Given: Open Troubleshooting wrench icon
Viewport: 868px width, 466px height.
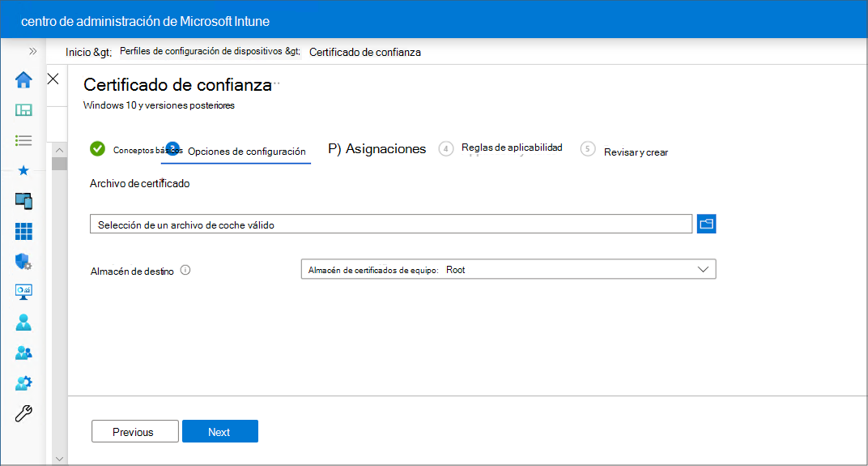Looking at the screenshot, I should click(x=23, y=413).
